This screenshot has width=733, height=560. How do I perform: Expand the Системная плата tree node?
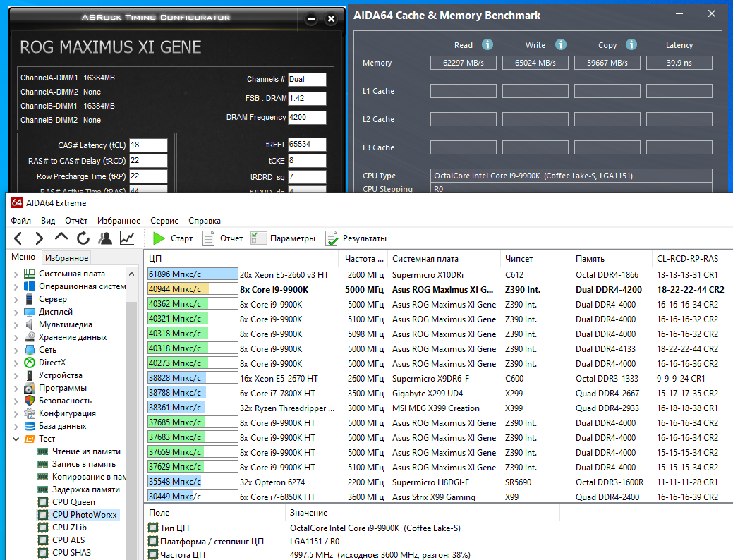(16, 274)
